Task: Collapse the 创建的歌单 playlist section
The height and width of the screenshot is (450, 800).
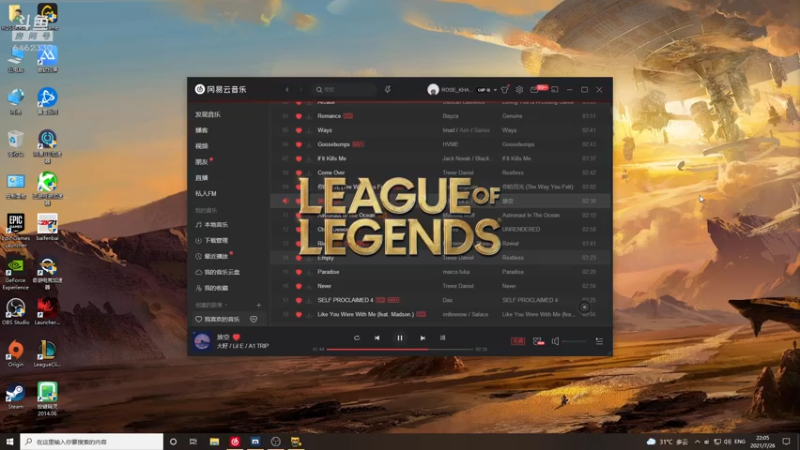Action: click(x=211, y=305)
